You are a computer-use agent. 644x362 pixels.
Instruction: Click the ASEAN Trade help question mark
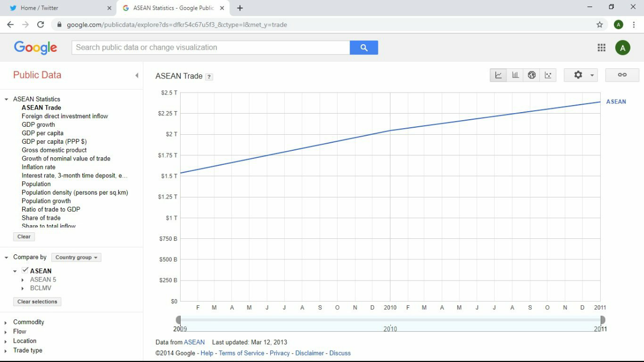click(209, 77)
